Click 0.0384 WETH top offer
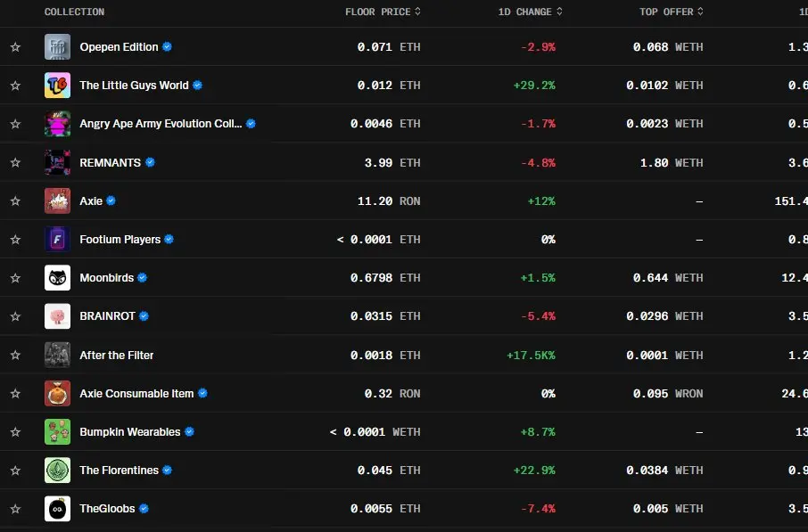The height and width of the screenshot is (532, 808). (664, 471)
